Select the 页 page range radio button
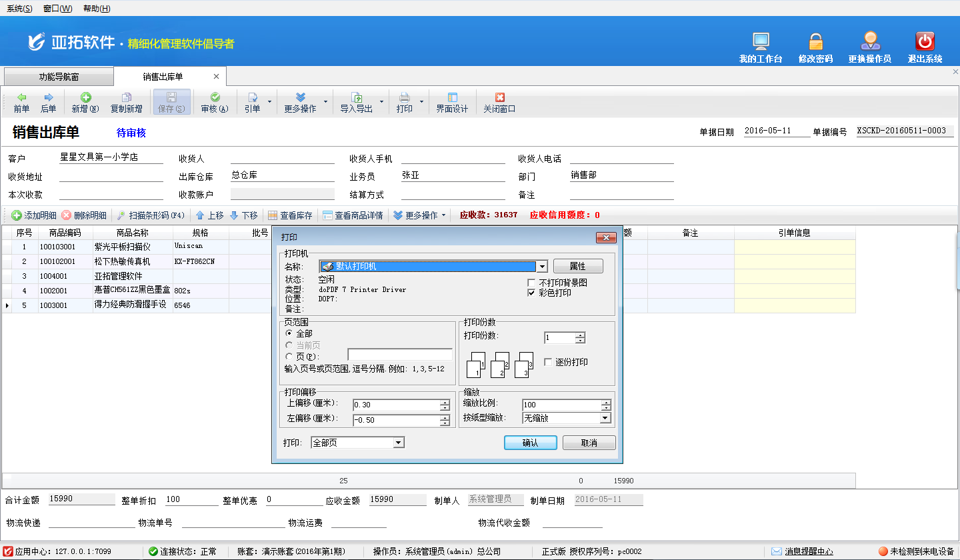This screenshot has height=560, width=960. coord(289,356)
